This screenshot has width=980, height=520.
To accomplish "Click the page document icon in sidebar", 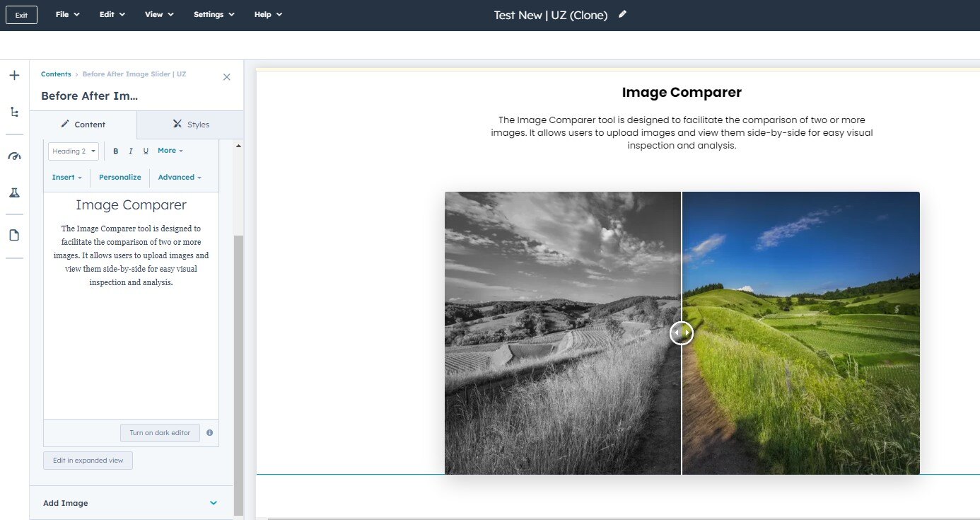I will [14, 236].
